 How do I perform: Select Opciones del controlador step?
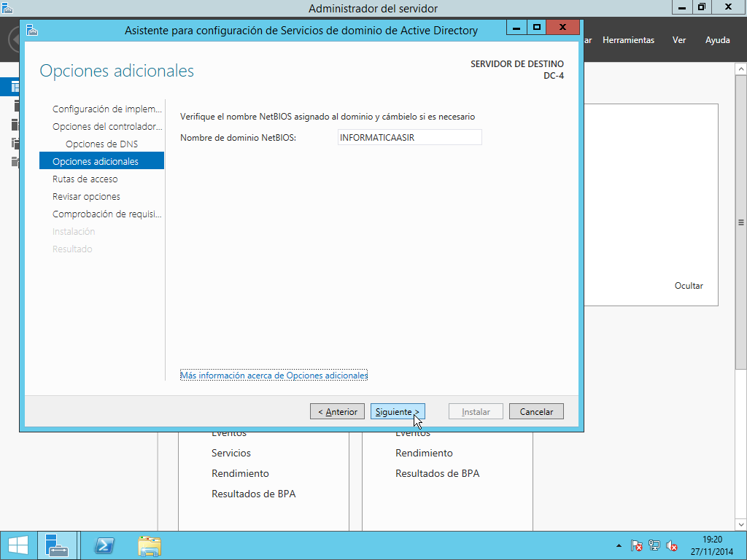click(107, 127)
